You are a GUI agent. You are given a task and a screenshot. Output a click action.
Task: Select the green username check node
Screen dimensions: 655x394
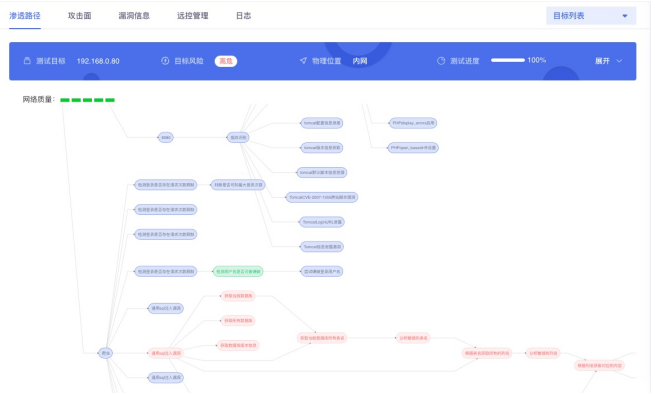tap(238, 272)
